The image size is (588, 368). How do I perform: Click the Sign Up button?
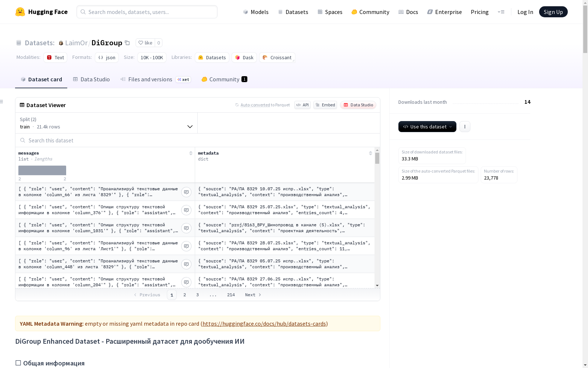553,12
